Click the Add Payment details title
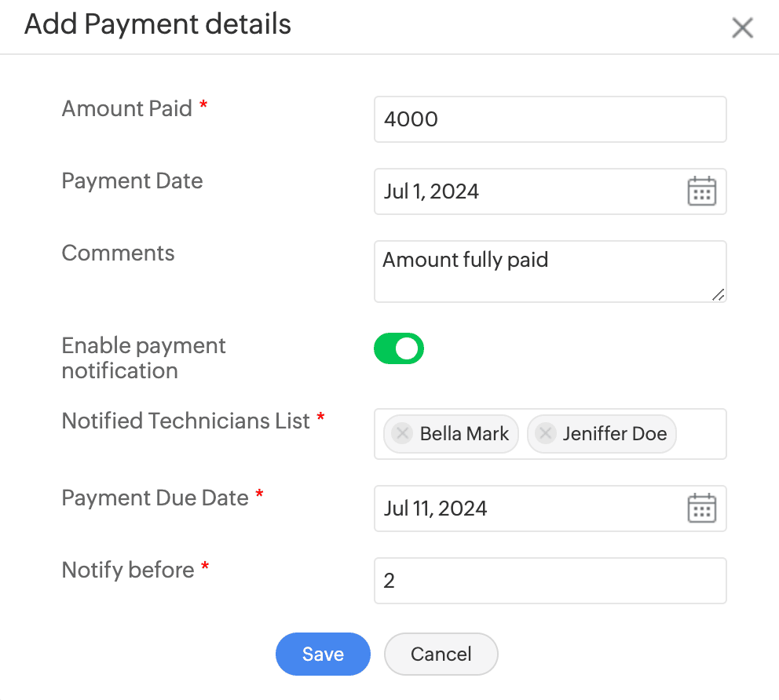This screenshot has height=700, width=779. [158, 25]
